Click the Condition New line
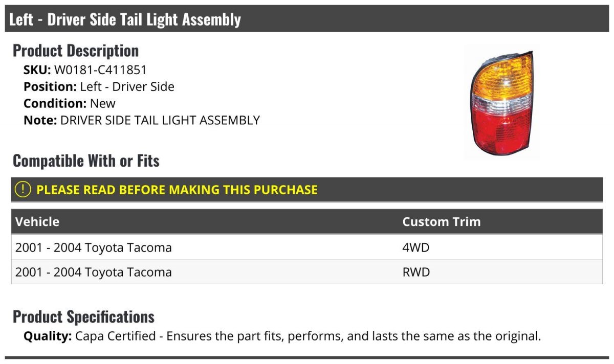 (70, 103)
